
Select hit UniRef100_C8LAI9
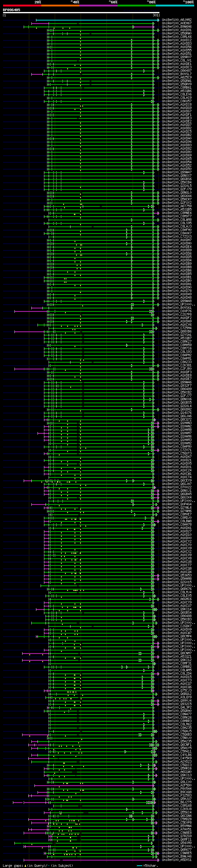[x=177, y=98]
